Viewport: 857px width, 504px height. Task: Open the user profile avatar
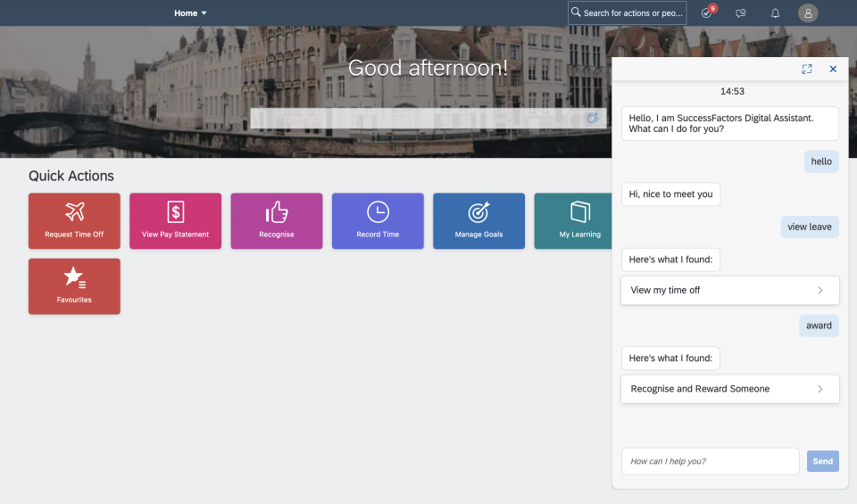pyautogui.click(x=808, y=12)
